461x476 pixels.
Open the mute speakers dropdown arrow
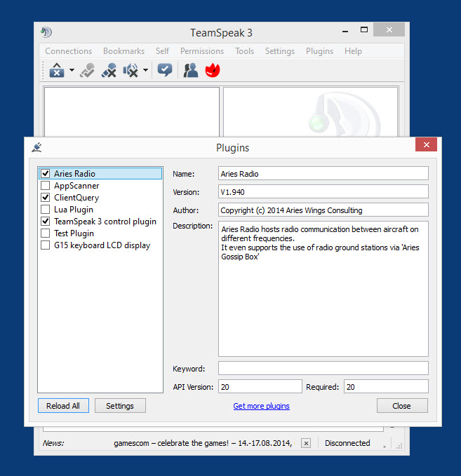point(145,70)
